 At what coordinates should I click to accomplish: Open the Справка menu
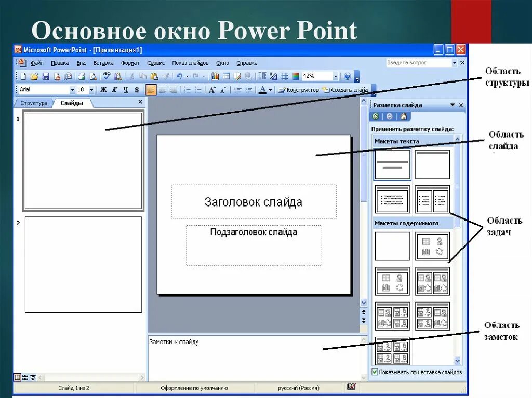pyautogui.click(x=247, y=63)
